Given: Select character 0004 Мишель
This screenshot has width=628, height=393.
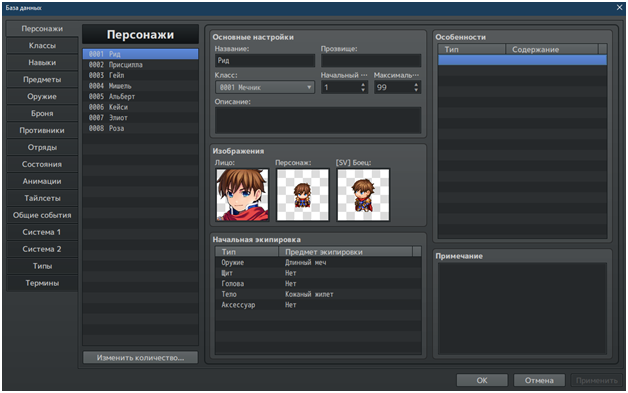Looking at the screenshot, I should point(140,86).
